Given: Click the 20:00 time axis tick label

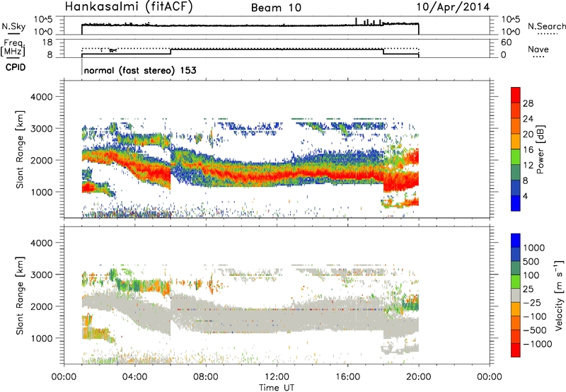Looking at the screenshot, I should (x=418, y=377).
